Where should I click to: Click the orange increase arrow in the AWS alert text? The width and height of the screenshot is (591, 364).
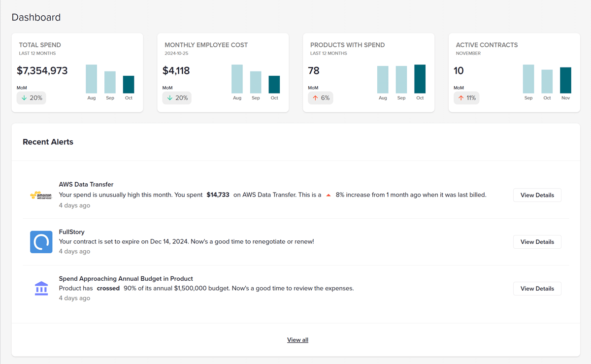pos(328,195)
